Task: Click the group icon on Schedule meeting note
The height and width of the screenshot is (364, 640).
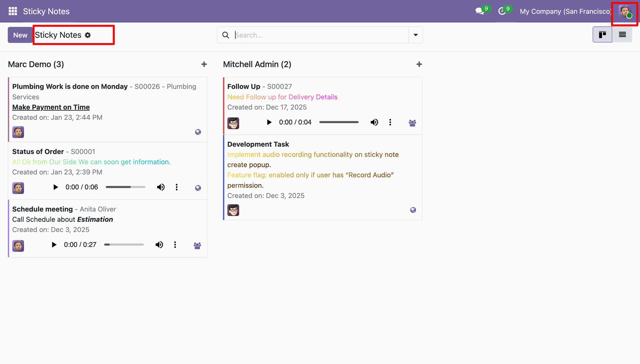Action: [197, 246]
